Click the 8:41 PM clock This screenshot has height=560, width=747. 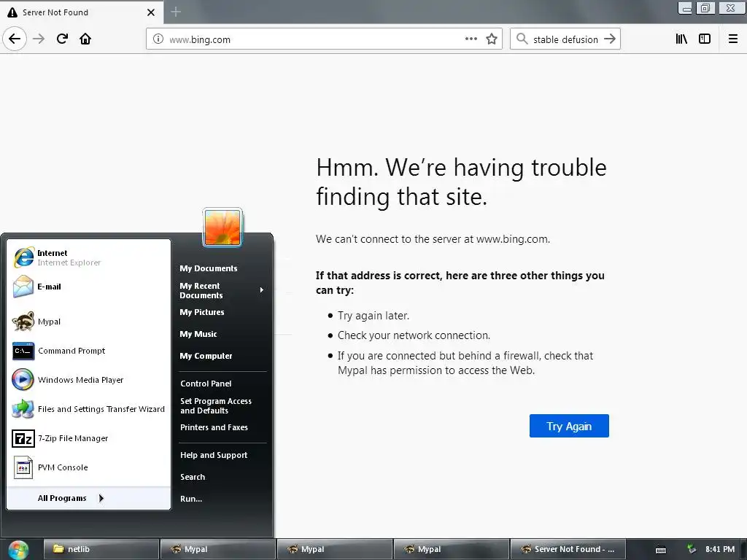720,550
